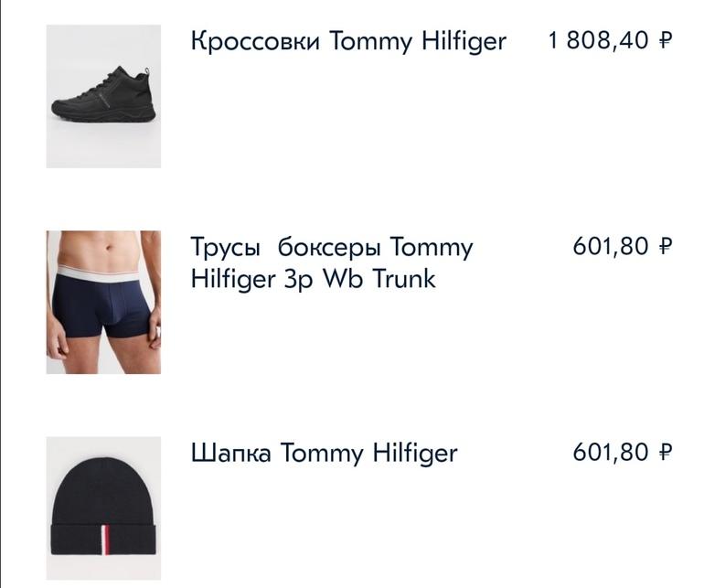Click 'Hilfiger' in the sneakers title
The image size is (704, 588).
tap(457, 42)
